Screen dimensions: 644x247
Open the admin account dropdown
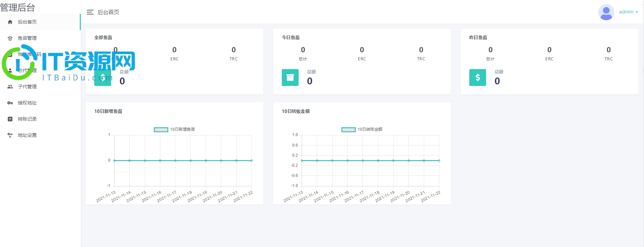(x=629, y=12)
